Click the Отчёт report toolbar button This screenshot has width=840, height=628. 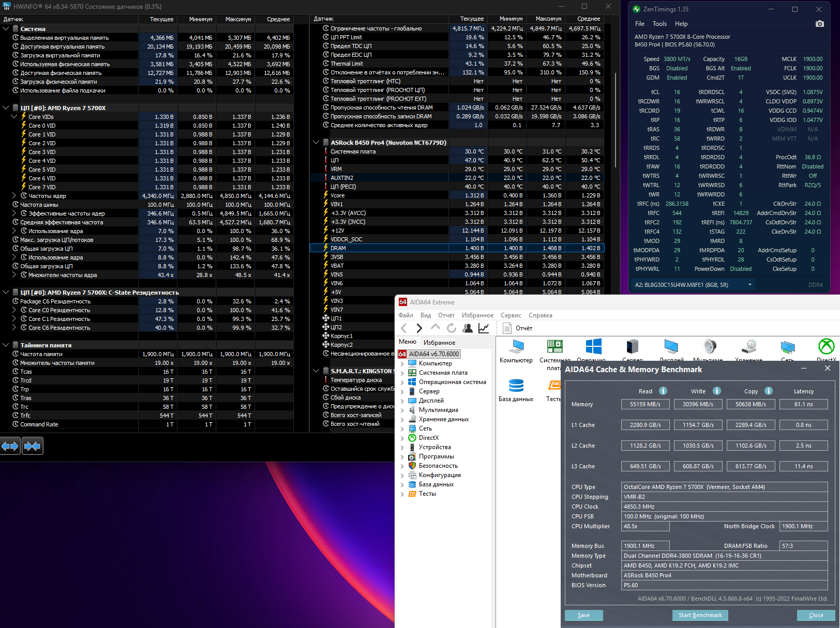click(517, 328)
